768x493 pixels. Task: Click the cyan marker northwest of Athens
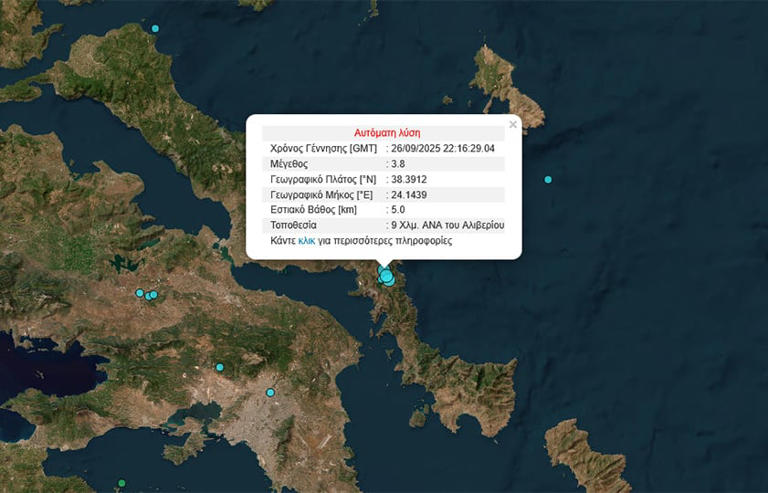220,367
